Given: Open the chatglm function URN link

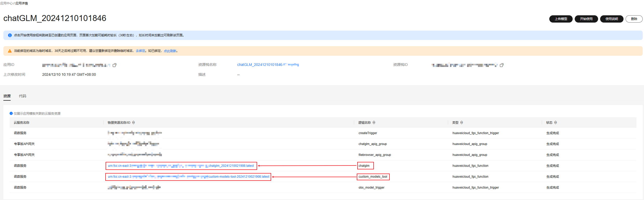Looking at the screenshot, I should tap(181, 166).
